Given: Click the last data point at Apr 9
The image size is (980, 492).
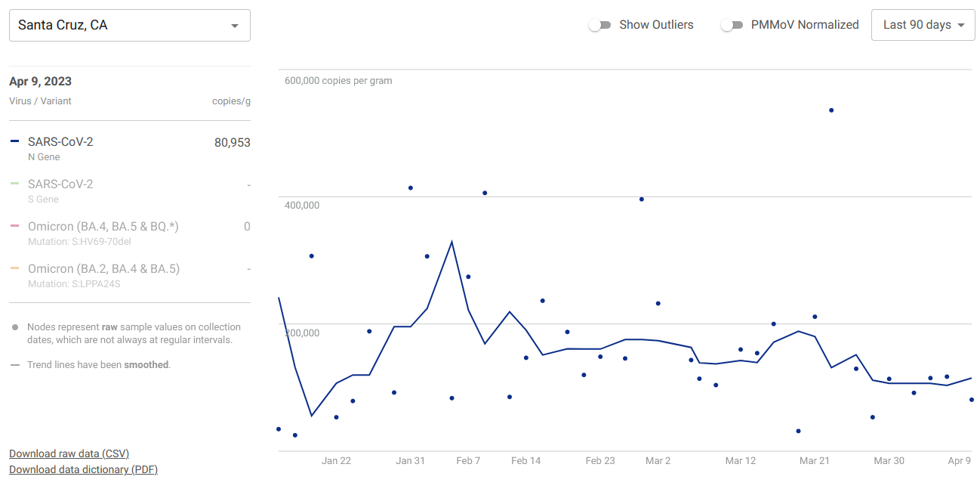Looking at the screenshot, I should 972,400.
